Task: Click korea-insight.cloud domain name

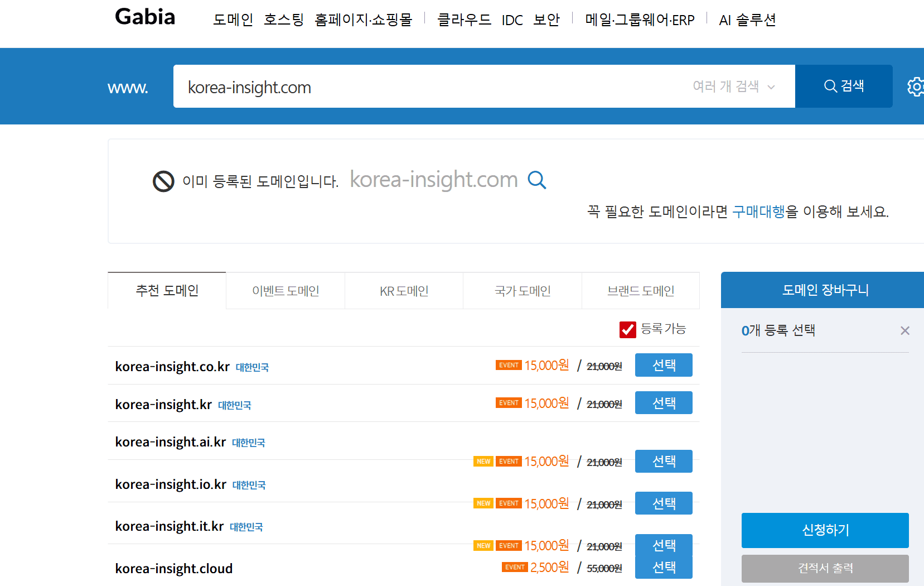Action: pos(174,569)
